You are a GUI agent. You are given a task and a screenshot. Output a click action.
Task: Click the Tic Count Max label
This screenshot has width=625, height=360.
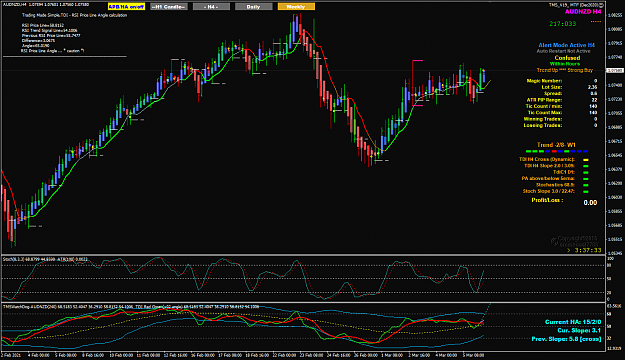[545, 113]
